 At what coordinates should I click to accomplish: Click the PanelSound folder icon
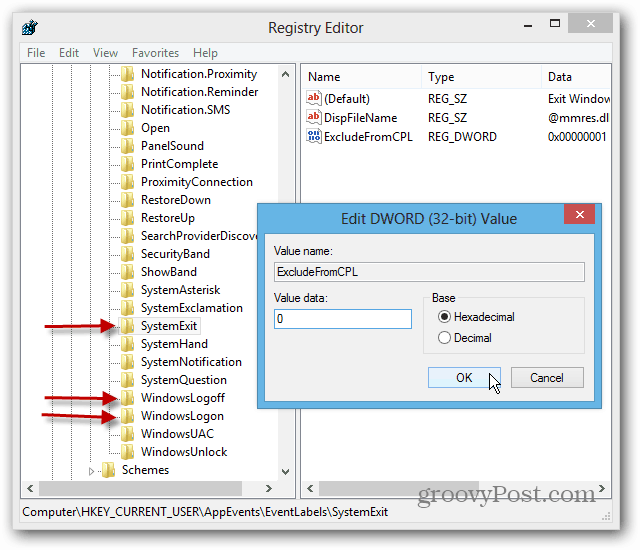(127, 146)
